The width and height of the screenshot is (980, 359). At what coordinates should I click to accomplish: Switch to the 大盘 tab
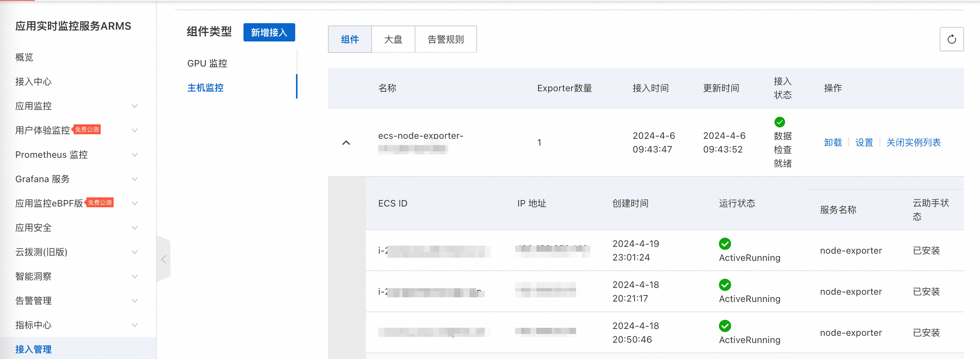393,40
